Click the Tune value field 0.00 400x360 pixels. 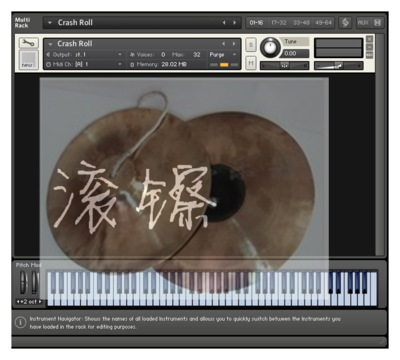point(296,53)
